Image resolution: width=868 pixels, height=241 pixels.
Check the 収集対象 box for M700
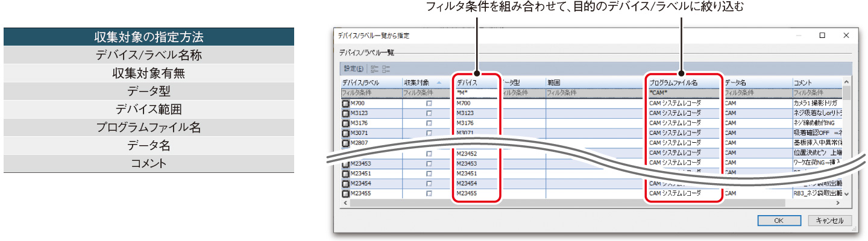click(x=429, y=104)
